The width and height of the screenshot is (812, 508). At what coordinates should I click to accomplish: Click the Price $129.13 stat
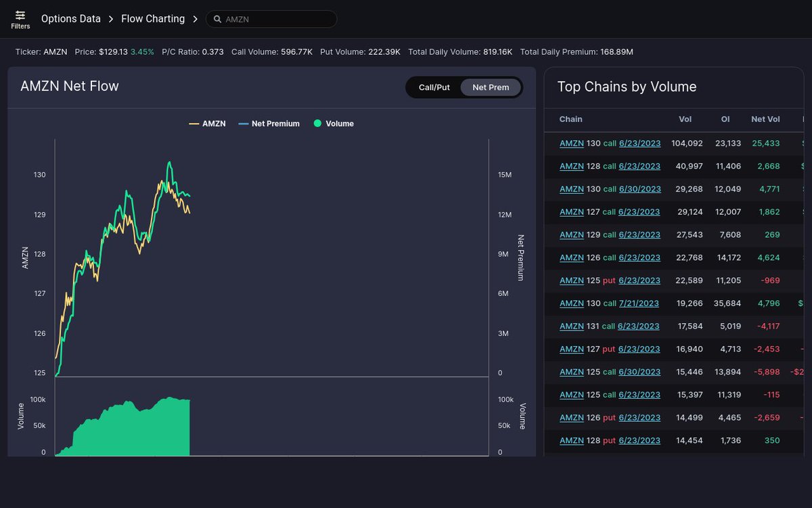114,52
